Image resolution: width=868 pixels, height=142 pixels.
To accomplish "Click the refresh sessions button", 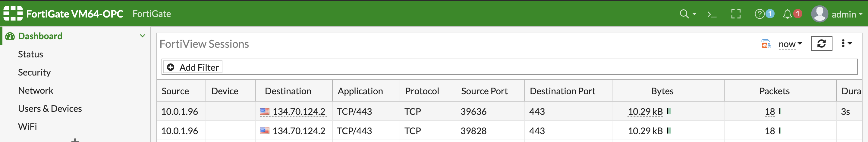I will 822,44.
